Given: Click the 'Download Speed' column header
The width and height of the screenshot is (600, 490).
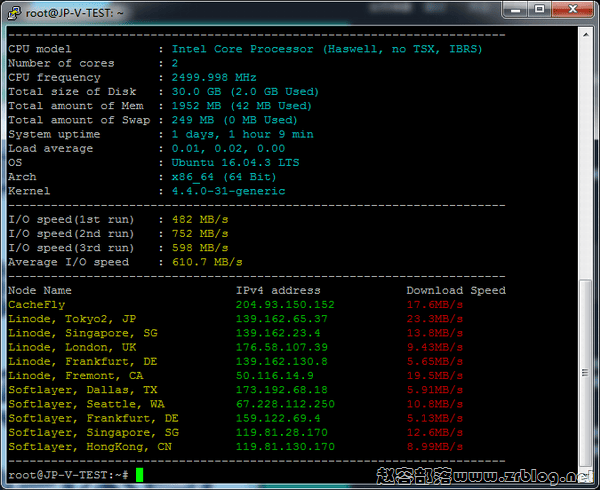Looking at the screenshot, I should pyautogui.click(x=456, y=290).
